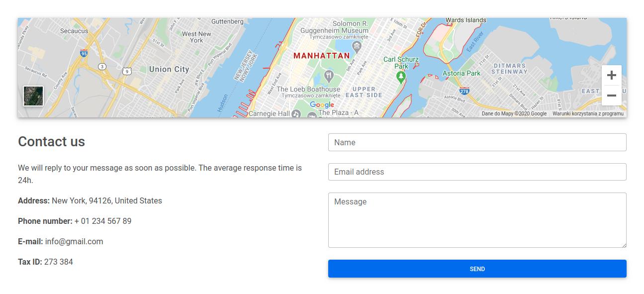Click the Wards Islands map label
This screenshot has height=294, width=644.
click(466, 20)
